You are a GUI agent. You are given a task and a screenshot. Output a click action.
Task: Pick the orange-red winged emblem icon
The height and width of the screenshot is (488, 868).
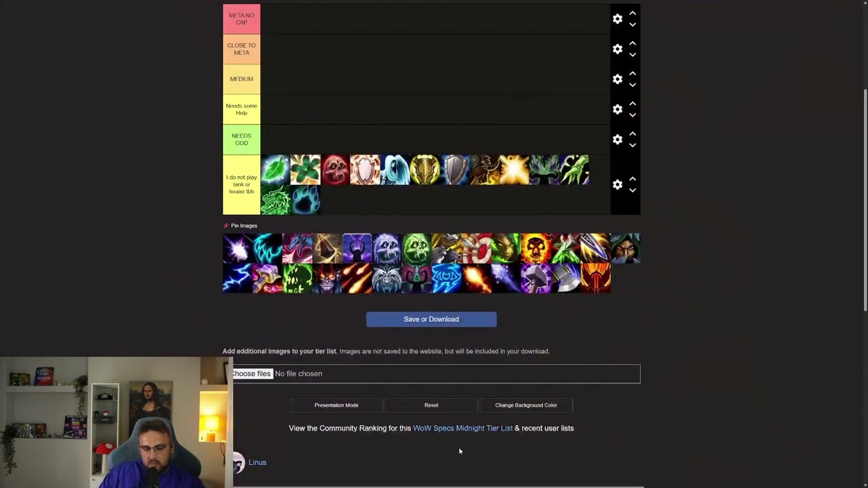click(595, 278)
